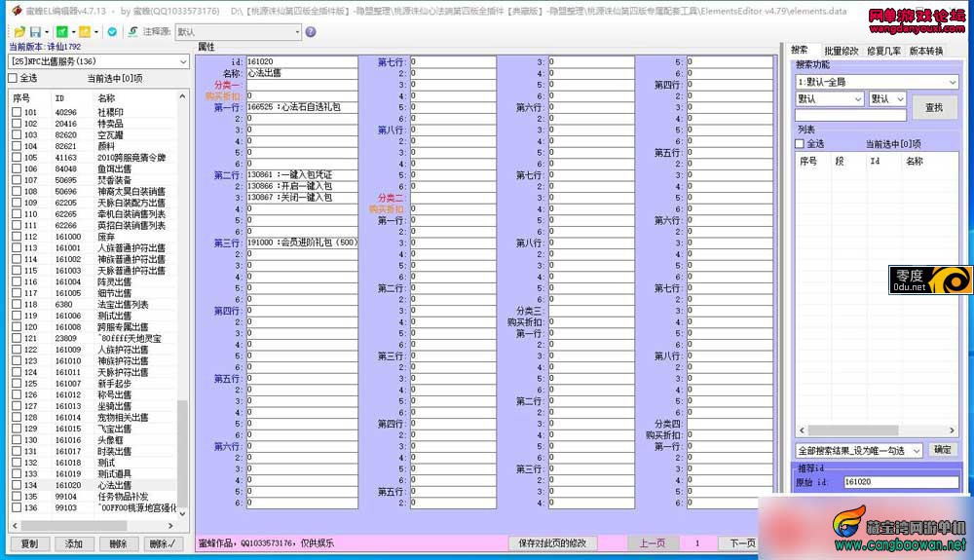Click the field with 130861 :一键入包凭证
This screenshot has height=560, width=974.
pos(302,174)
